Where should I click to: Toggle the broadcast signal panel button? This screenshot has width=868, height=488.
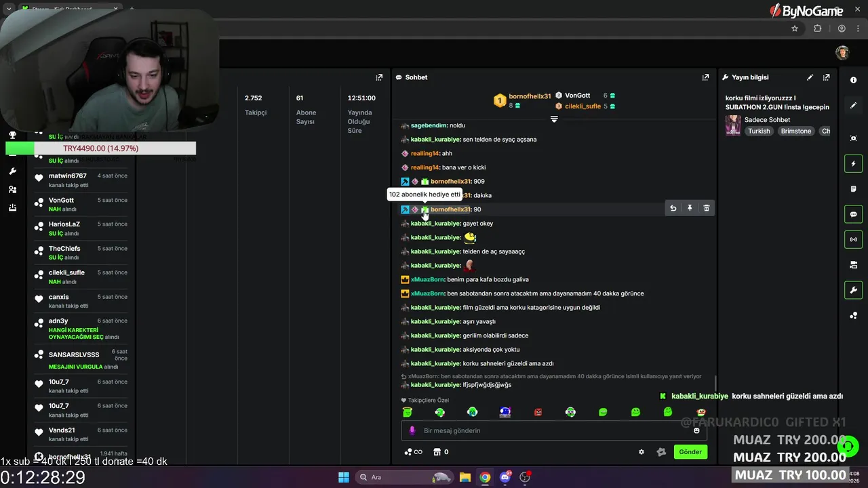click(x=853, y=239)
